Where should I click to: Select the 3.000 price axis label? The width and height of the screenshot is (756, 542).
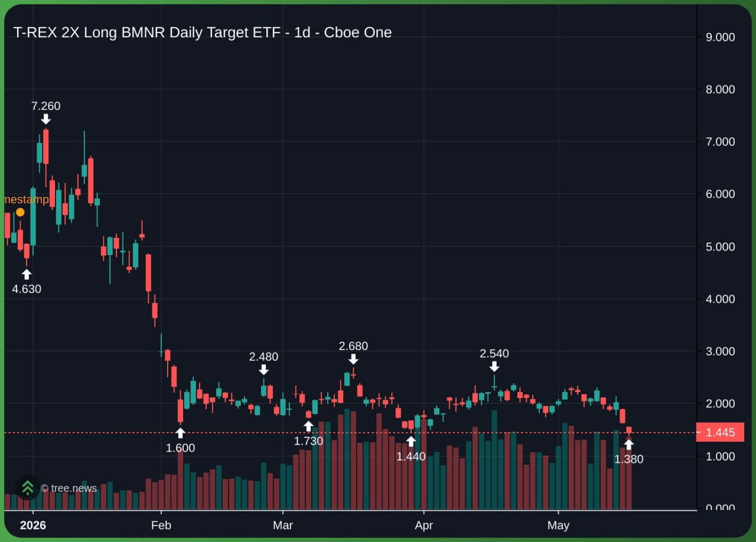point(721,351)
